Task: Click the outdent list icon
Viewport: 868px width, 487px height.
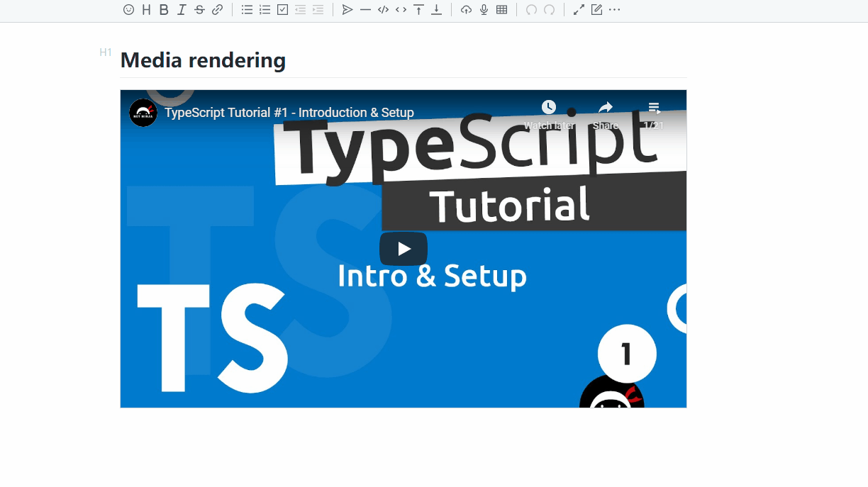Action: click(x=300, y=10)
